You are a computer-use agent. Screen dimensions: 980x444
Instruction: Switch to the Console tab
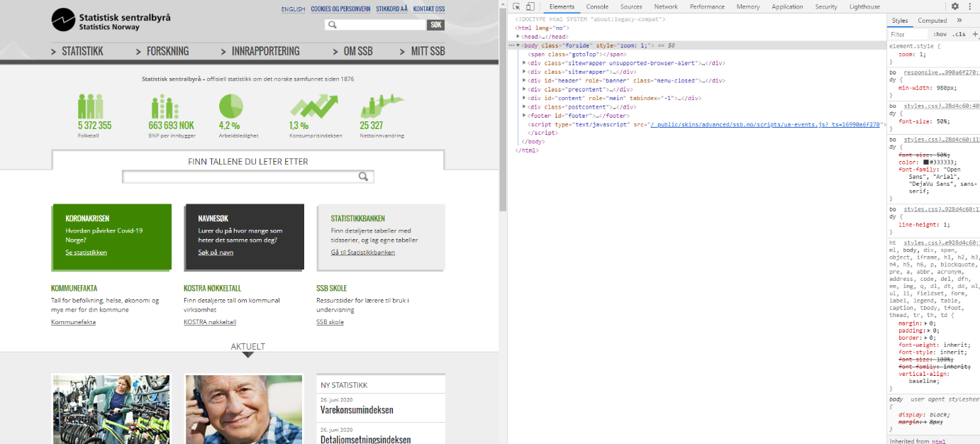(x=597, y=6)
